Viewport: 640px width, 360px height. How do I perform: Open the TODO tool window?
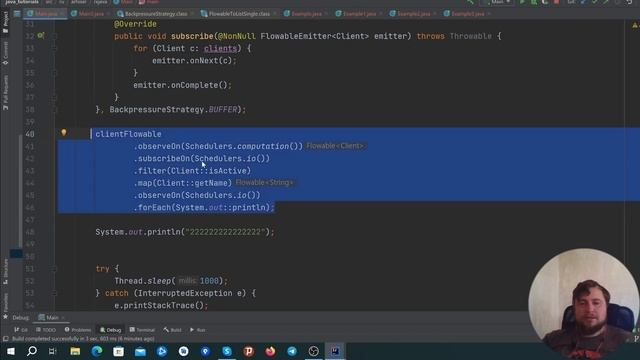(x=46, y=330)
